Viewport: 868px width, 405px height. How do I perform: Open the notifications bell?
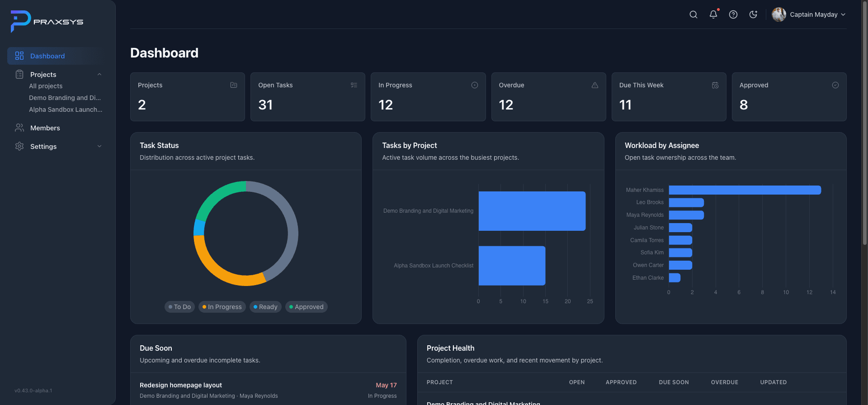(x=713, y=14)
